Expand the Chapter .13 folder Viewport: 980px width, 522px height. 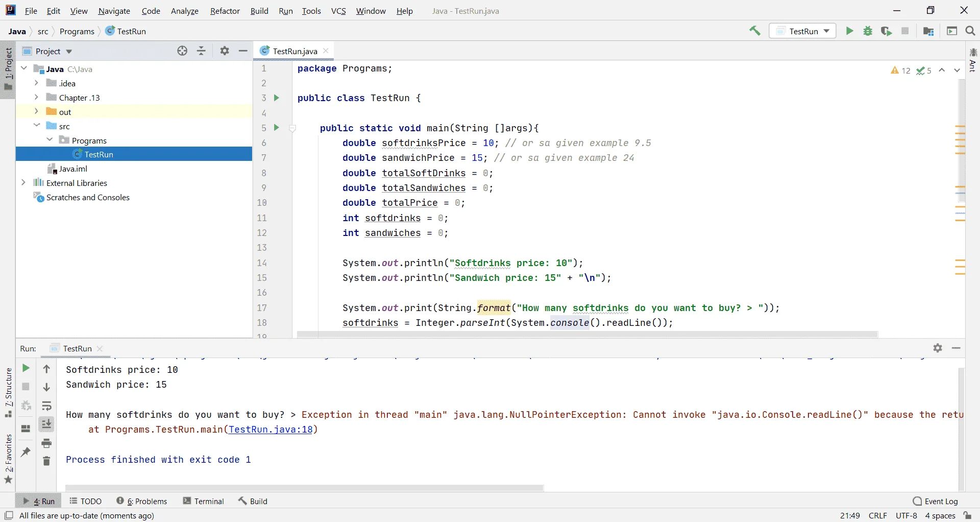pos(36,97)
